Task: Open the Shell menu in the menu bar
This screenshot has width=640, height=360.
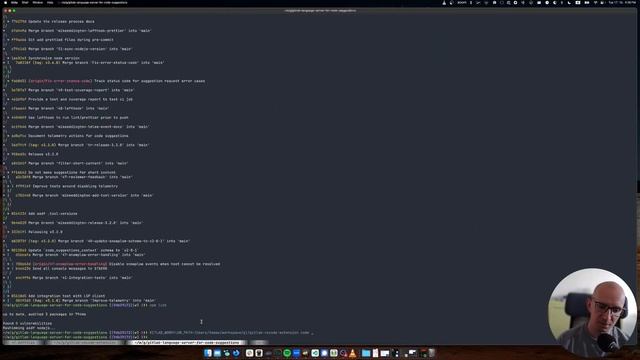Action: pyautogui.click(x=25, y=2)
